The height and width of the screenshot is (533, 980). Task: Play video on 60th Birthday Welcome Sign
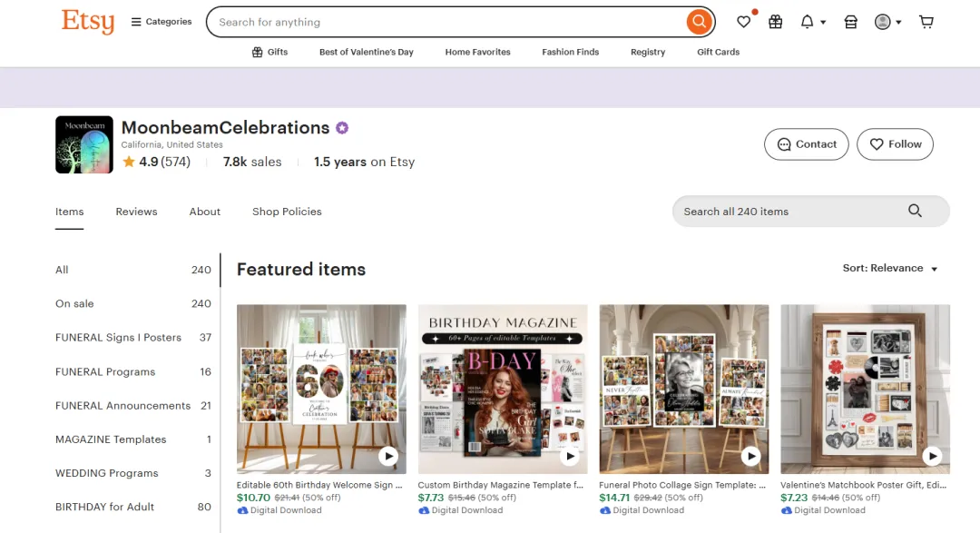(388, 456)
